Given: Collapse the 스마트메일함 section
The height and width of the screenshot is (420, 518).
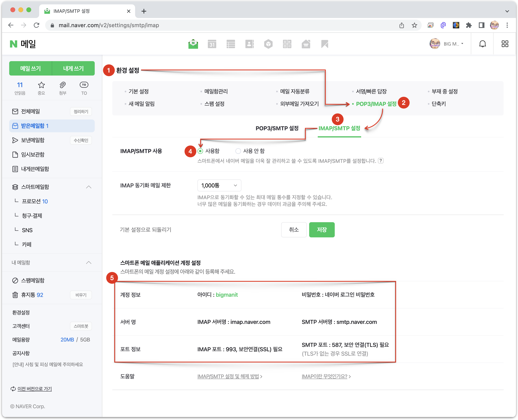Looking at the screenshot, I should click(x=89, y=187).
